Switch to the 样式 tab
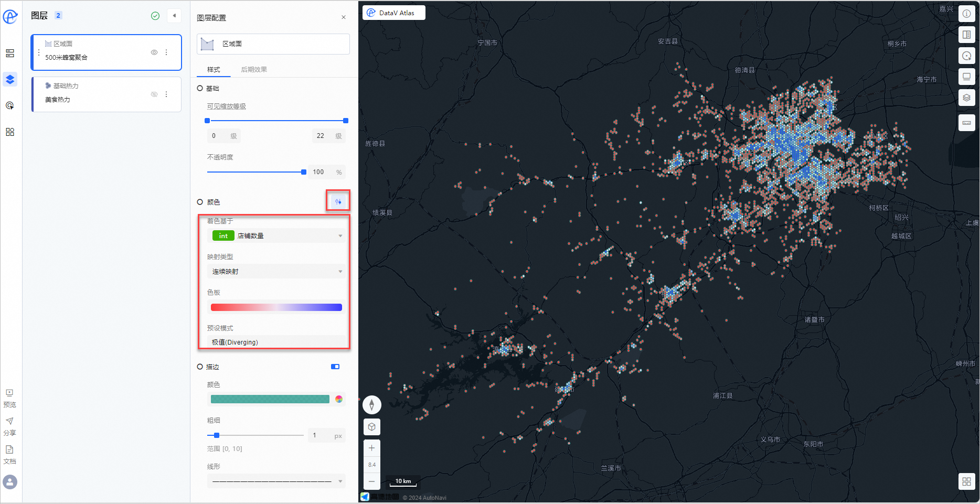 click(x=214, y=69)
